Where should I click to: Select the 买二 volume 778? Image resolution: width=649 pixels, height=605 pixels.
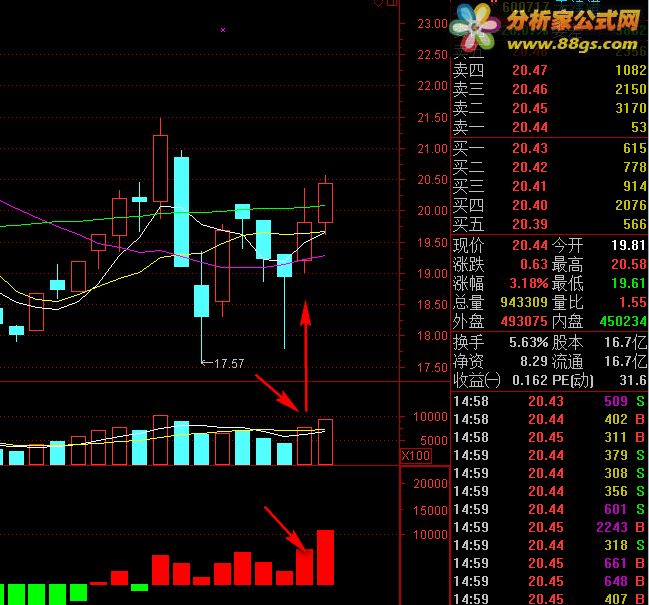[635, 167]
